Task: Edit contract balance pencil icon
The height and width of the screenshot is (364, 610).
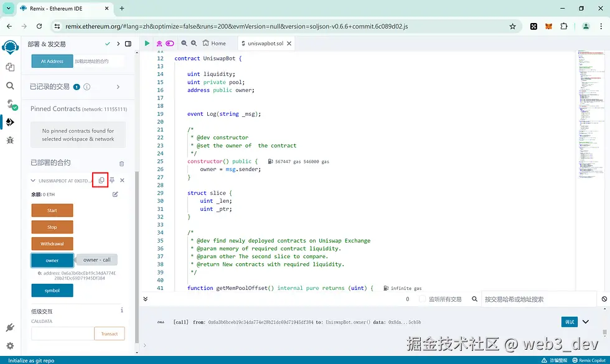Action: click(115, 194)
